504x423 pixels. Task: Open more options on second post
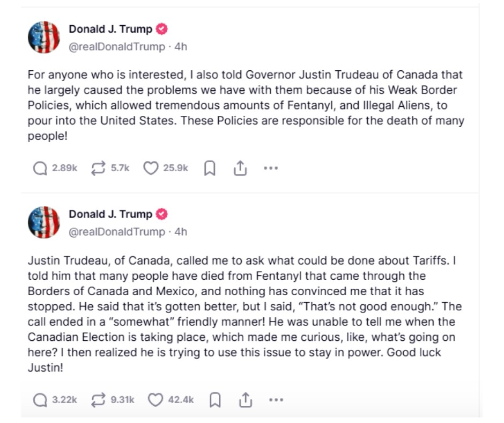point(276,400)
